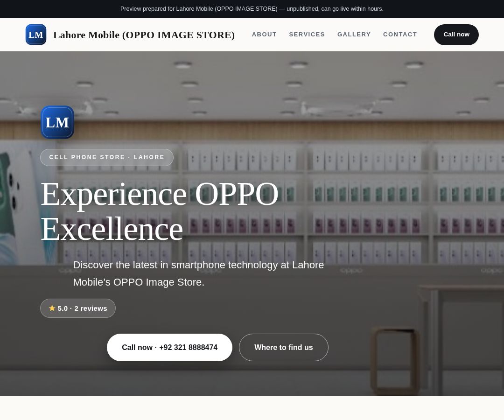Click the 5.0 · 2 reviews badge
The height and width of the screenshot is (420, 504).
tap(78, 308)
